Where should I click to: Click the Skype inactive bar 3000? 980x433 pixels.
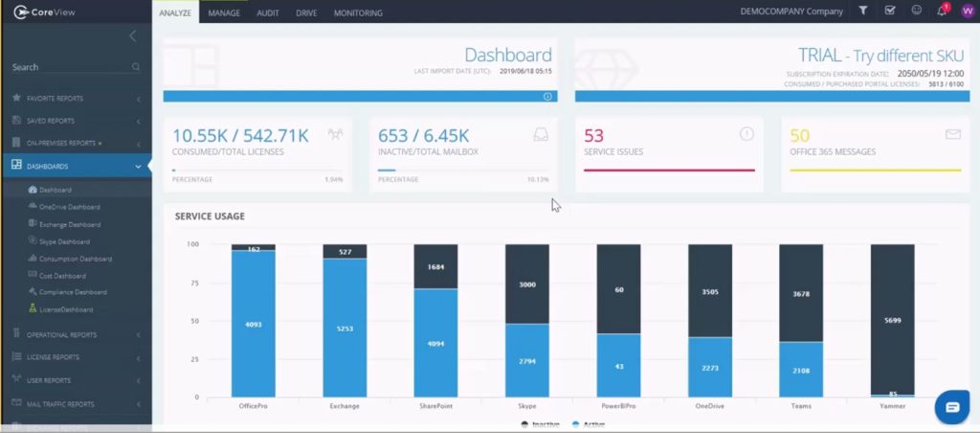pos(527,285)
